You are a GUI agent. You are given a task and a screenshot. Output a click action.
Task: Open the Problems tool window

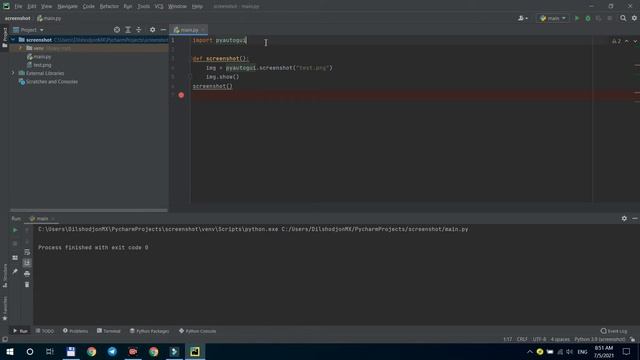76,331
